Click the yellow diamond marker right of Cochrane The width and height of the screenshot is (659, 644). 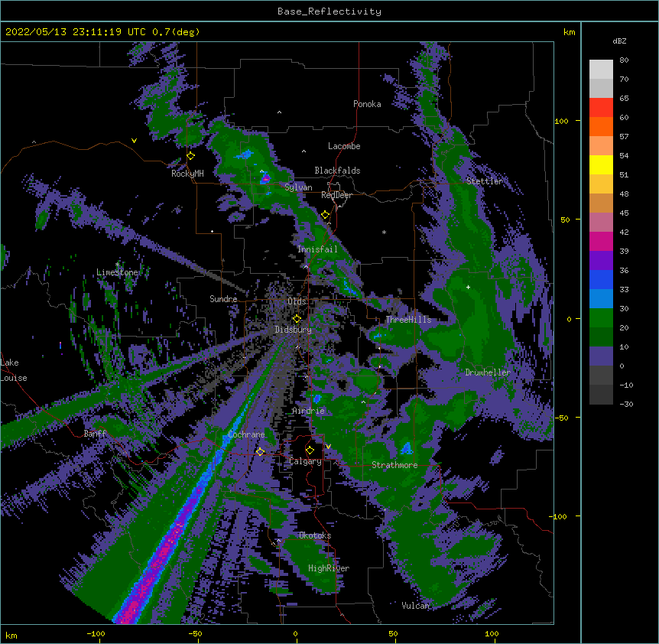[260, 451]
